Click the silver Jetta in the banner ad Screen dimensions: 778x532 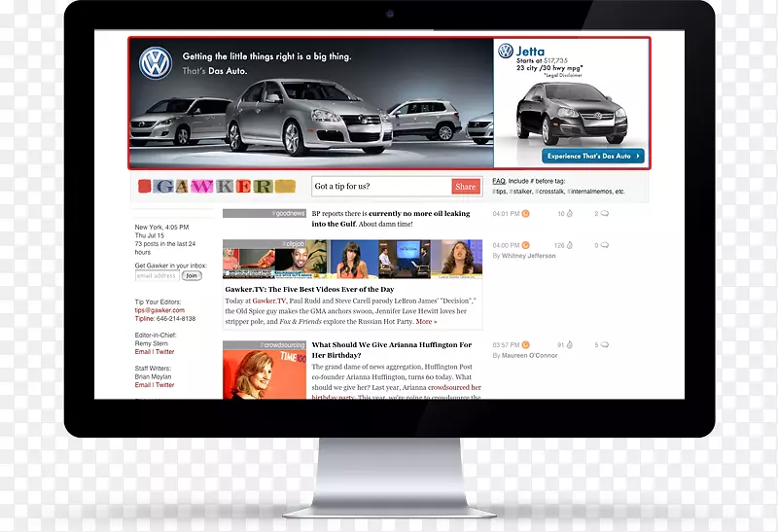coord(308,117)
